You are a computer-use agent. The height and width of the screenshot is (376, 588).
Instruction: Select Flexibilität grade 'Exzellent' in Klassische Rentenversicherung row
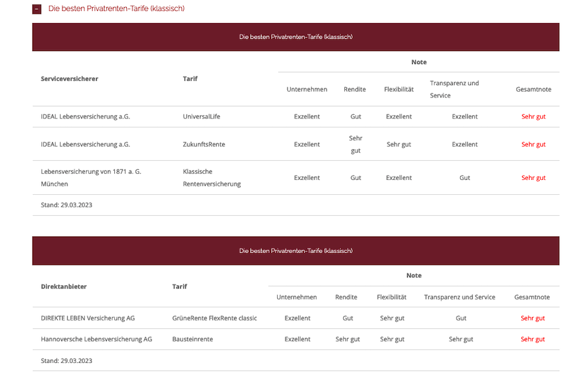399,178
